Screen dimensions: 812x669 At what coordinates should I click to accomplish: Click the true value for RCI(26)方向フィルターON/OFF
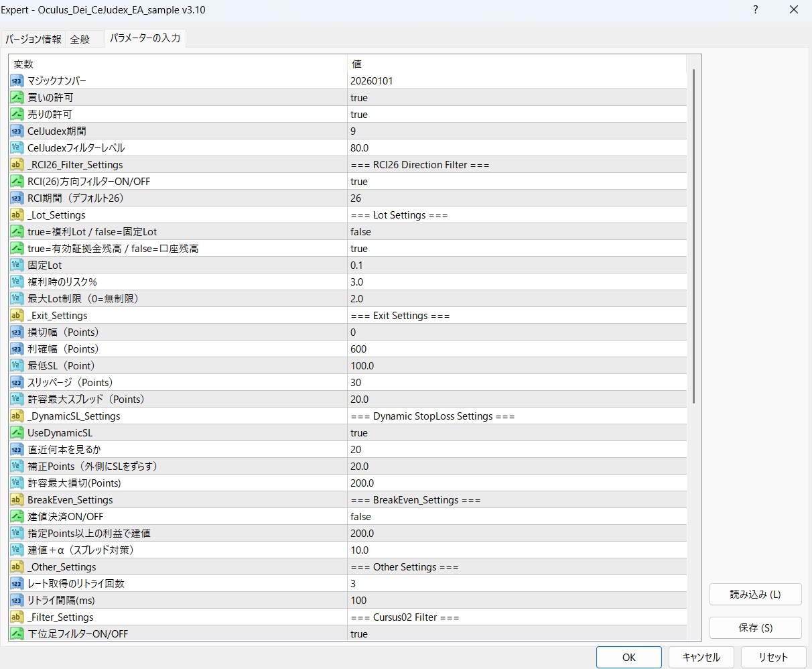tap(359, 182)
